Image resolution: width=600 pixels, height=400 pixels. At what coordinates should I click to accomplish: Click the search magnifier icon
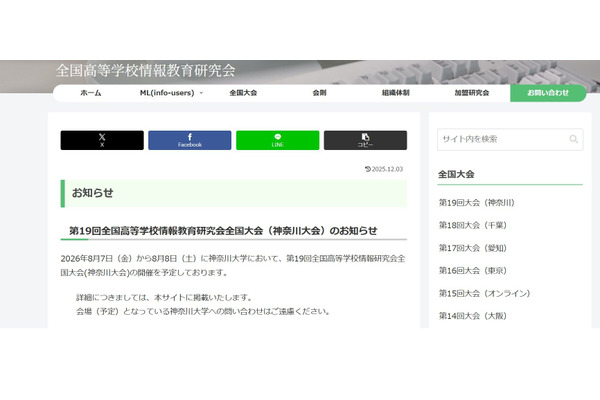573,139
